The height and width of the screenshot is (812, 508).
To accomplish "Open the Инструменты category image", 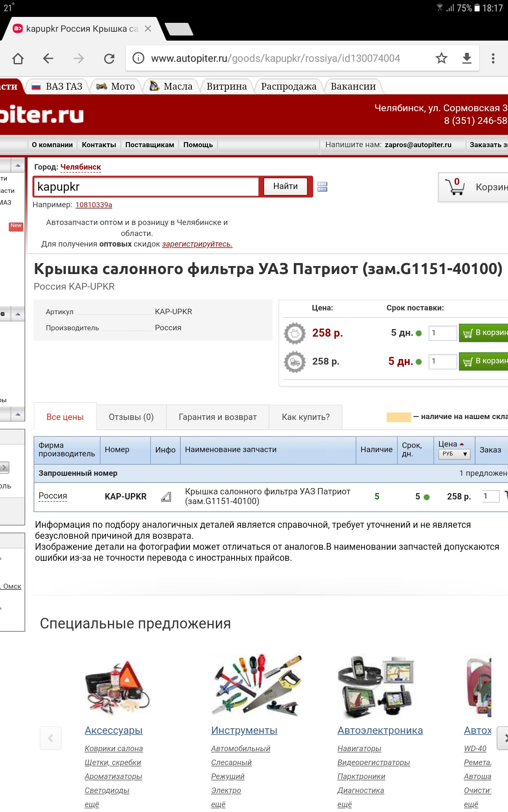I will tap(257, 685).
